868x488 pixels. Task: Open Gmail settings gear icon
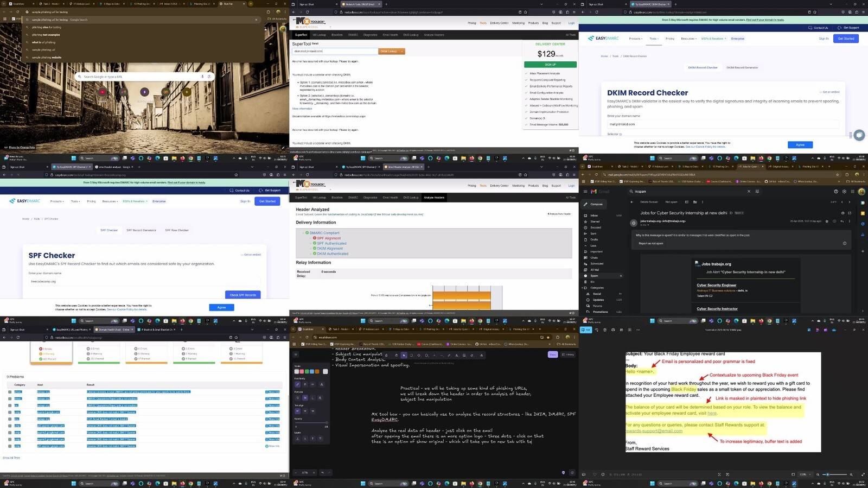coord(844,192)
